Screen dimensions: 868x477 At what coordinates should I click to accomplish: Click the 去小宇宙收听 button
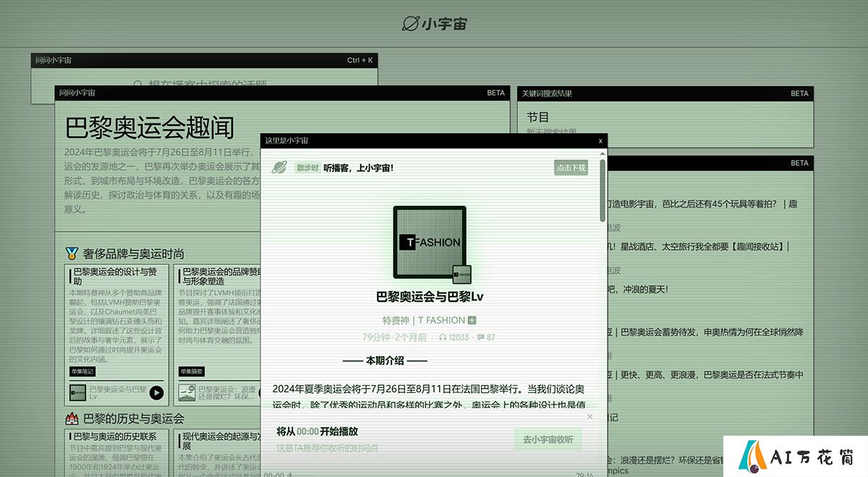pos(548,439)
